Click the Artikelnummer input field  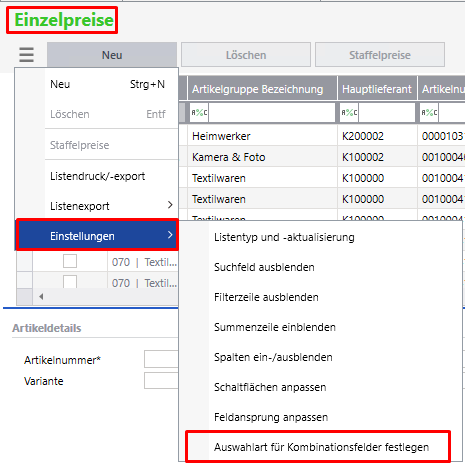[161, 359]
